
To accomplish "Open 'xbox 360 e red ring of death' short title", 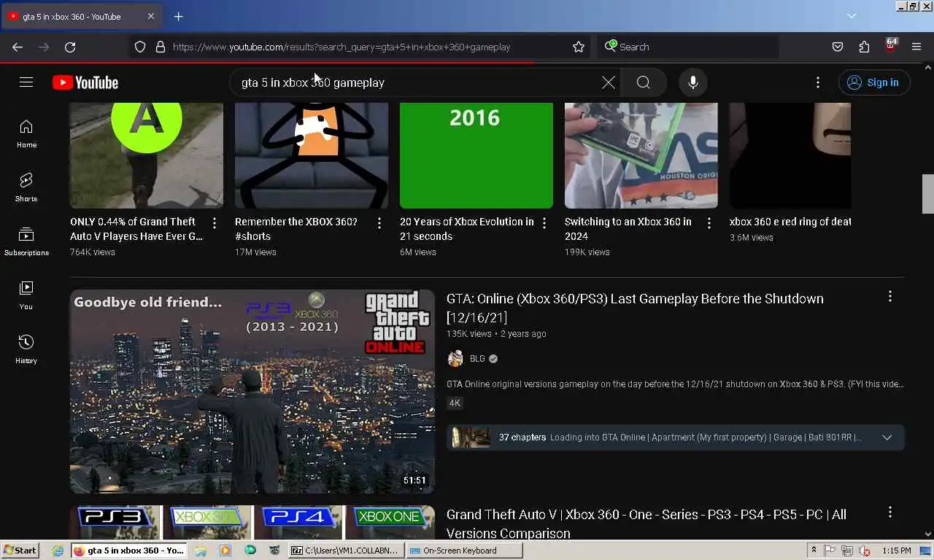I will pyautogui.click(x=790, y=222).
